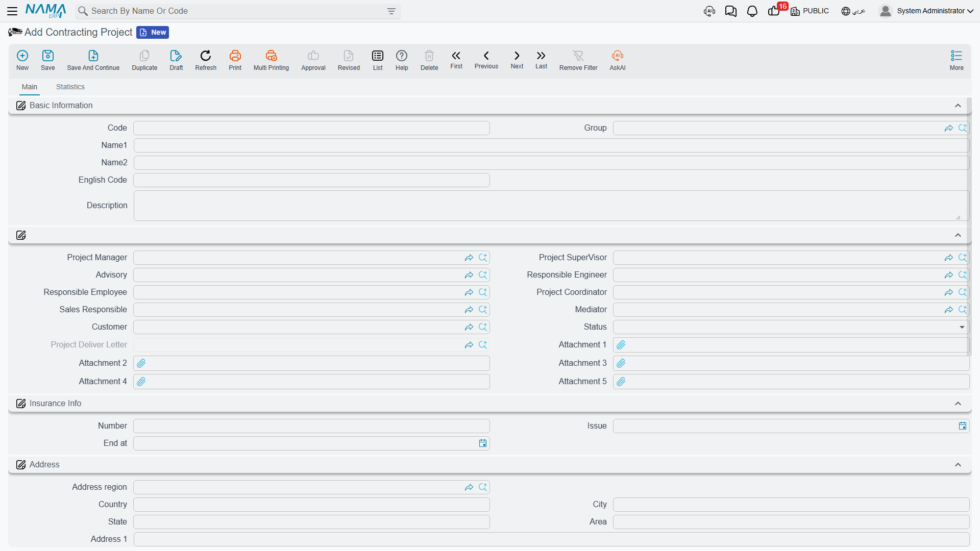Open search filter options

pyautogui.click(x=391, y=11)
